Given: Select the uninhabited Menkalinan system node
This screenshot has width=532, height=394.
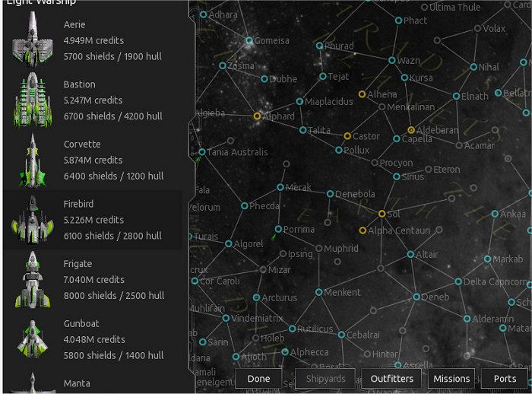Looking at the screenshot, I should point(382,107).
